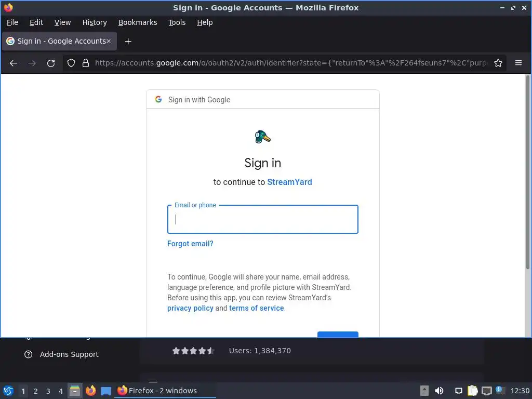
Task: Click the star rating in background window
Action: (193, 351)
